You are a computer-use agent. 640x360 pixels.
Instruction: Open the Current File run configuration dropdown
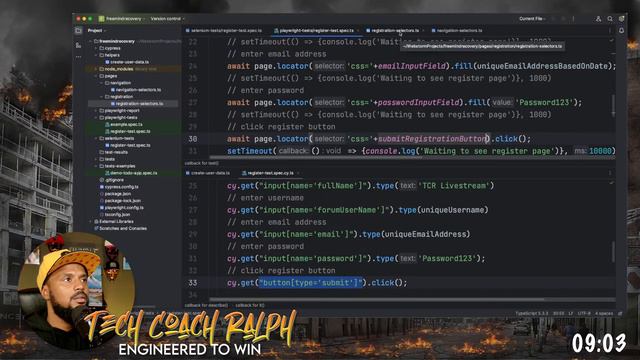click(532, 19)
